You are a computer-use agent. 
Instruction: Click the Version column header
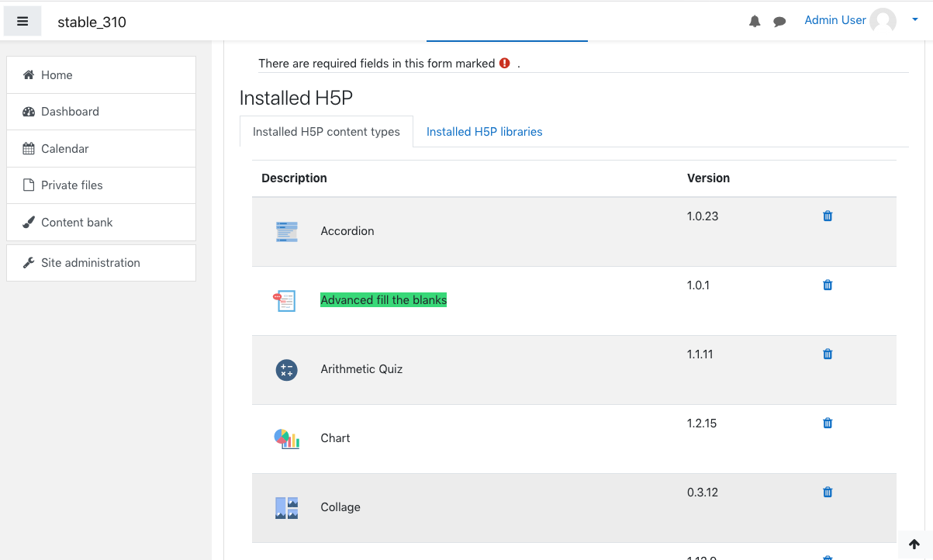(x=708, y=178)
